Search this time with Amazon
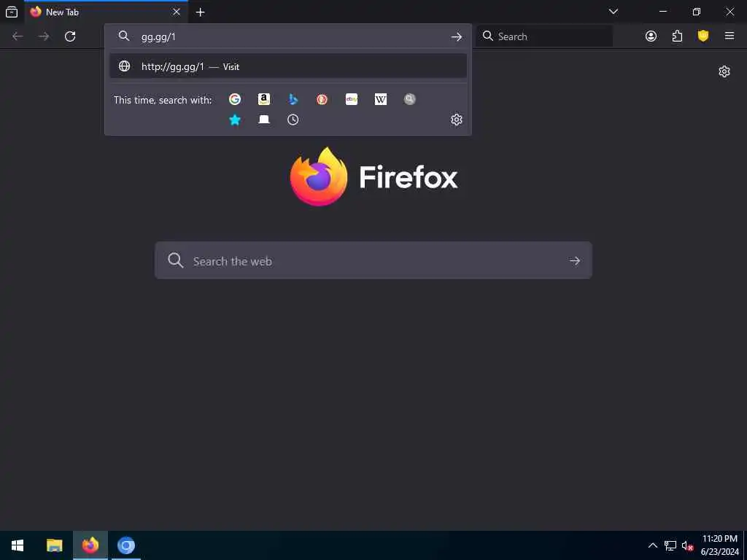747x560 pixels. click(264, 99)
